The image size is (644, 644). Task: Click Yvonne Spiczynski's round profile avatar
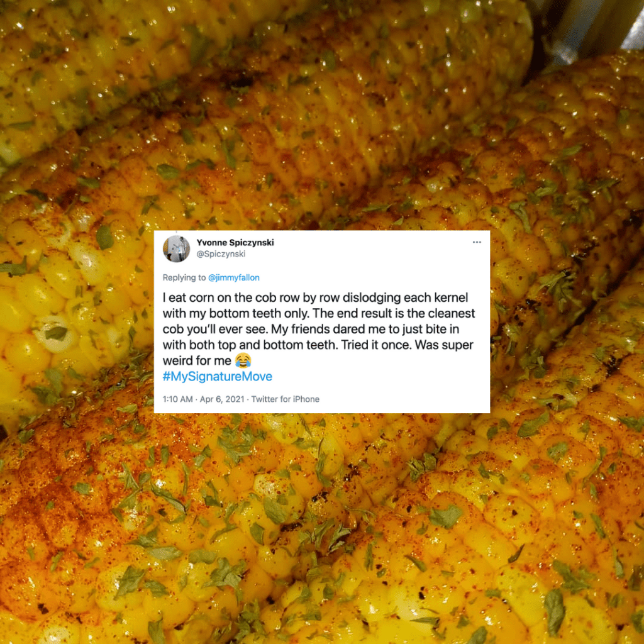(x=176, y=248)
